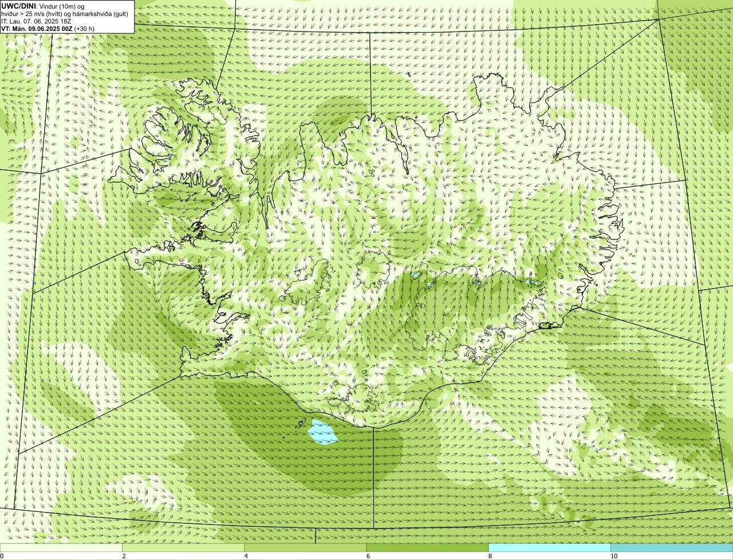Click the scale label "4"

coord(246,556)
